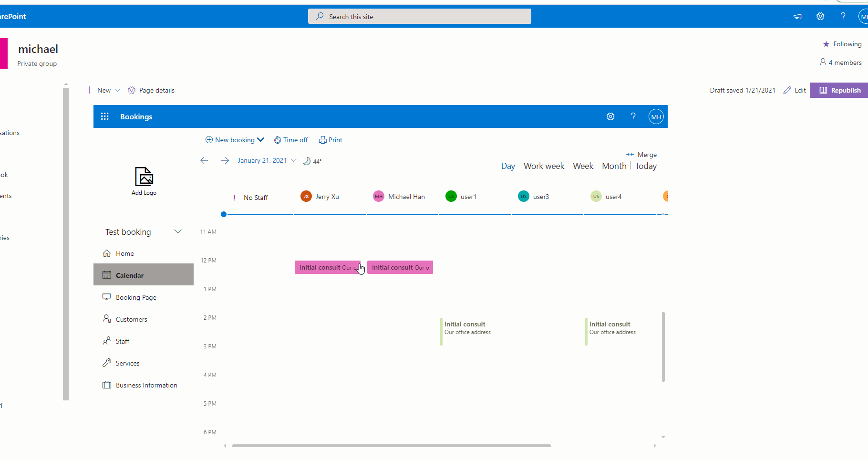Screen dimensions: 868x461
Task: Click the michael site title
Action: click(38, 49)
